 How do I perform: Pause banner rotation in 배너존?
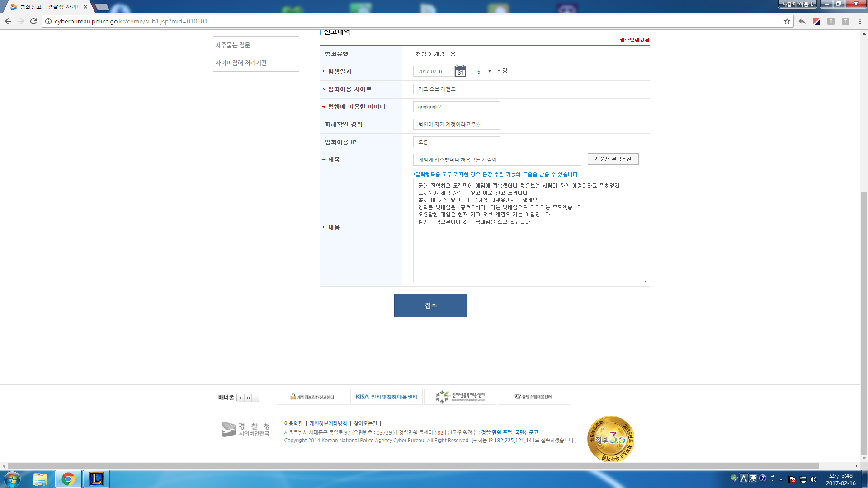[248, 398]
